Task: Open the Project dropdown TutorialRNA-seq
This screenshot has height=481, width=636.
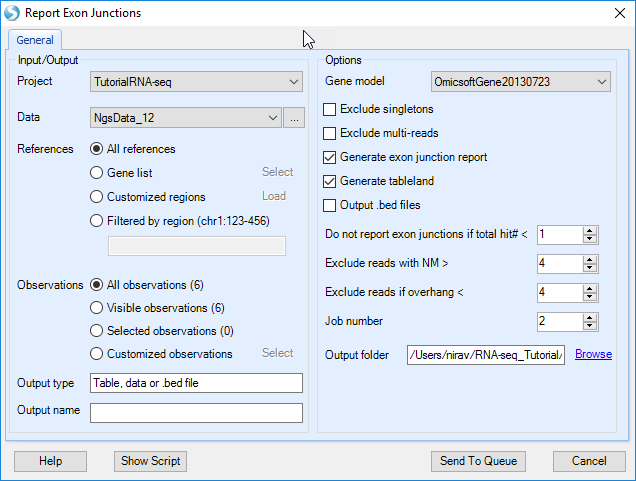Action: pyautogui.click(x=196, y=82)
